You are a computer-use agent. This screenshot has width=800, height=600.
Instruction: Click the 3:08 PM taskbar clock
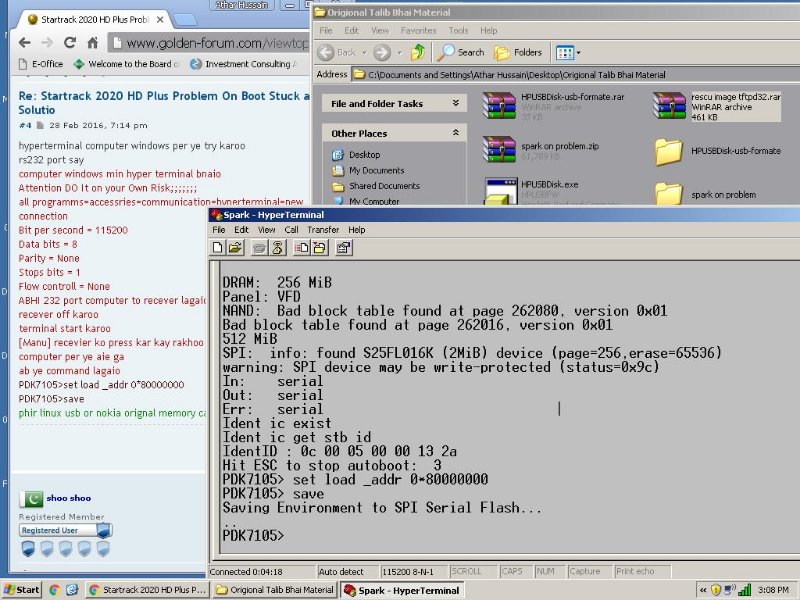773,590
